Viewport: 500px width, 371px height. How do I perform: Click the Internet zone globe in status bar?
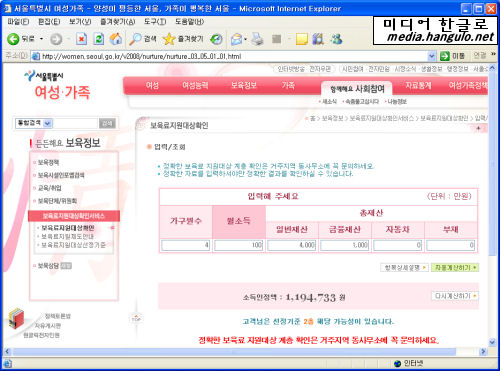pos(397,363)
